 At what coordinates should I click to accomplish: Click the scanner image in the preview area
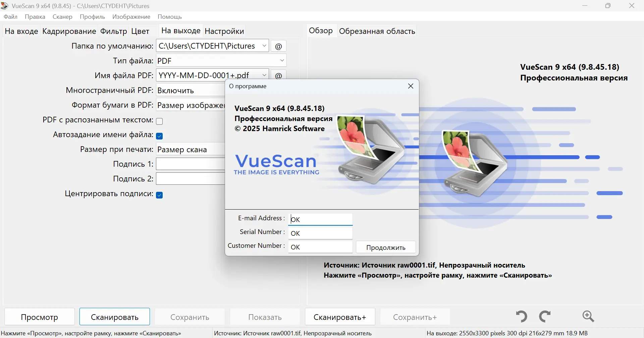click(x=475, y=163)
